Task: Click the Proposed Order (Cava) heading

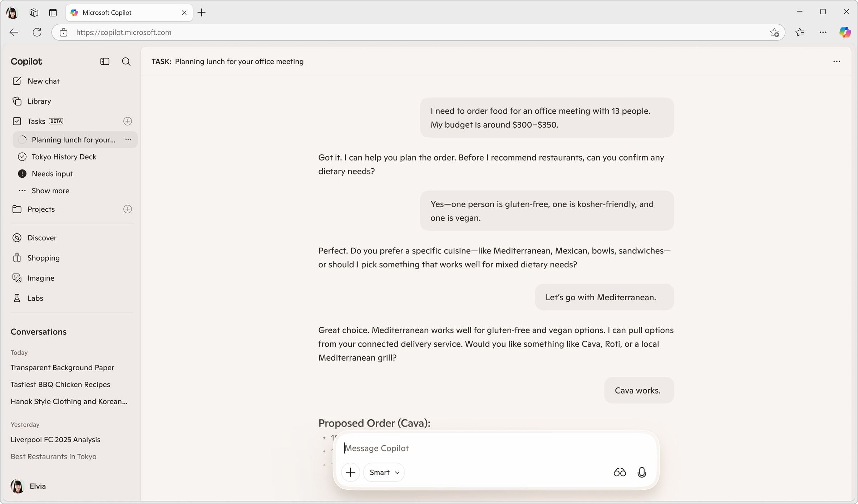Action: pyautogui.click(x=374, y=423)
